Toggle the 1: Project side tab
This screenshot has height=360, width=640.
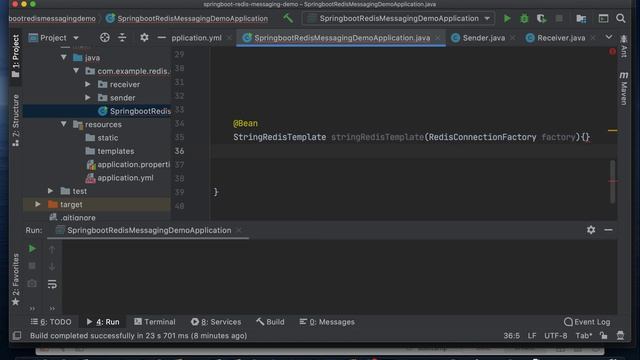click(16, 56)
